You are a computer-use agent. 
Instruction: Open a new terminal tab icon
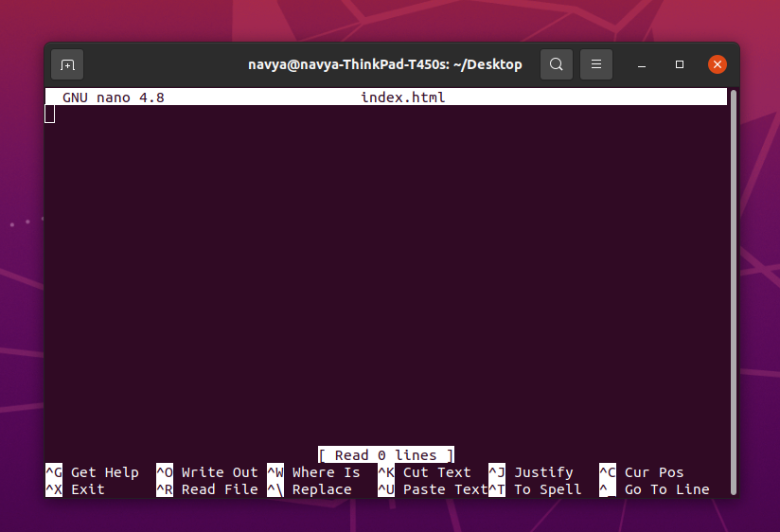click(x=67, y=64)
